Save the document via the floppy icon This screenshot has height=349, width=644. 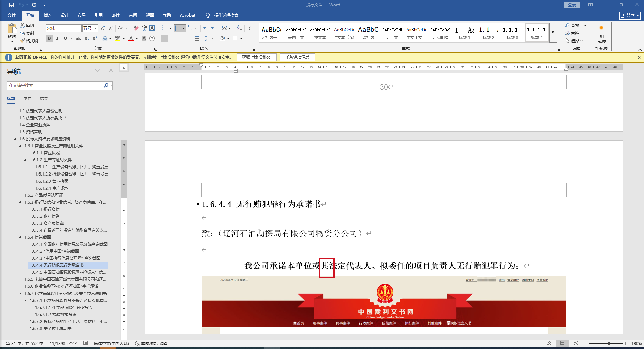click(12, 5)
